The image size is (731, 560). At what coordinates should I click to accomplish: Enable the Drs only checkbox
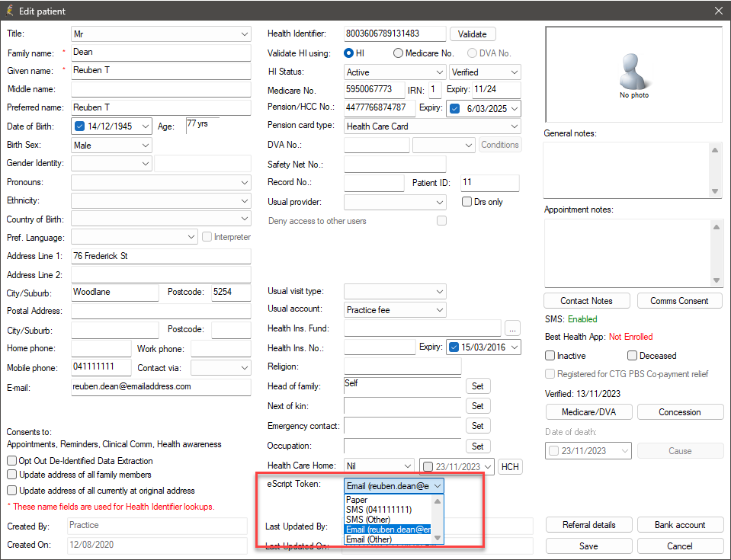466,202
